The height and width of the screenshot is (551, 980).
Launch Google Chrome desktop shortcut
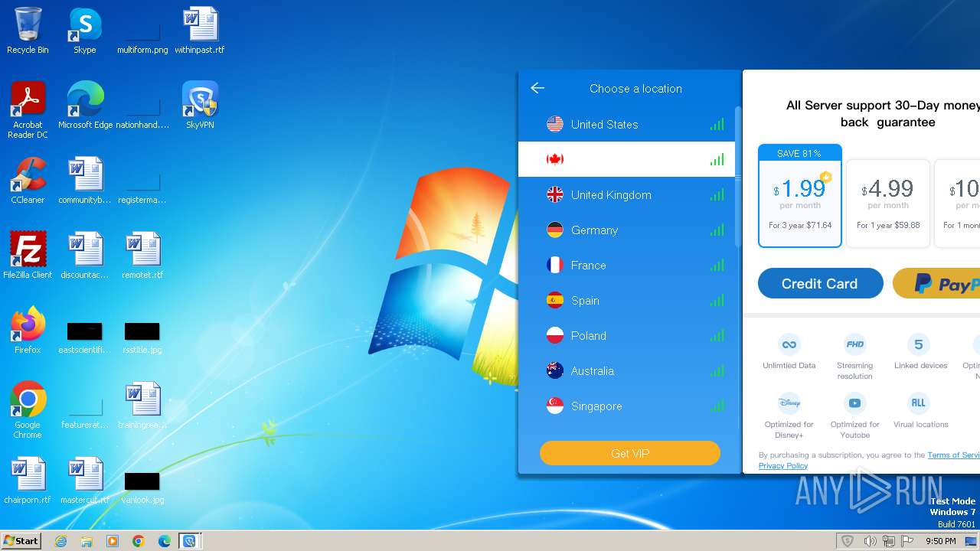point(28,410)
